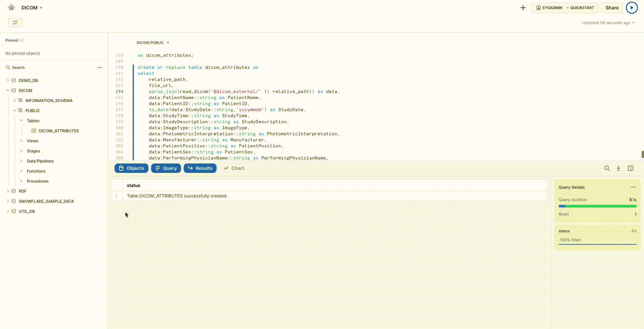
Task: Open the DICOM.PUBLIC context dropdown
Action: [x=153, y=43]
